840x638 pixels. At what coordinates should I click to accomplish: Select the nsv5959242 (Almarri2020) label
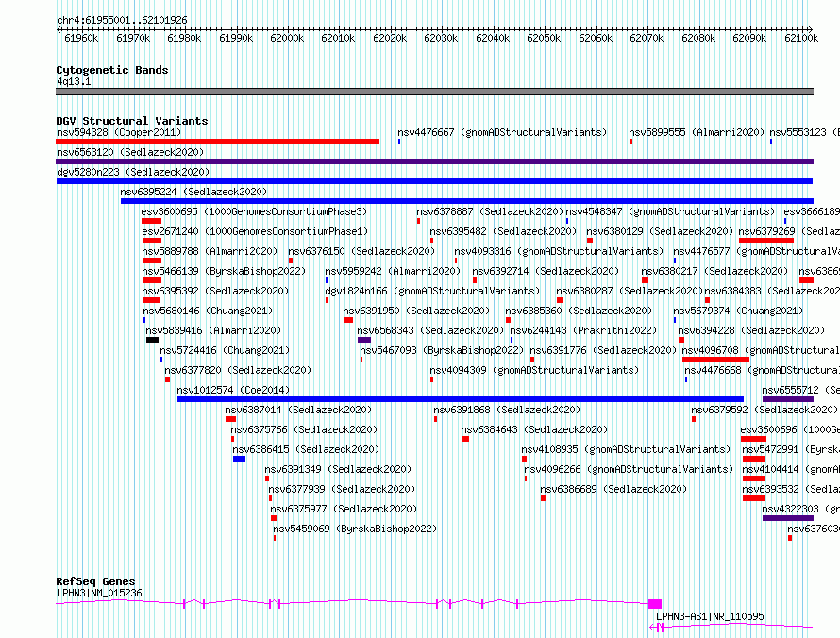coord(393,271)
